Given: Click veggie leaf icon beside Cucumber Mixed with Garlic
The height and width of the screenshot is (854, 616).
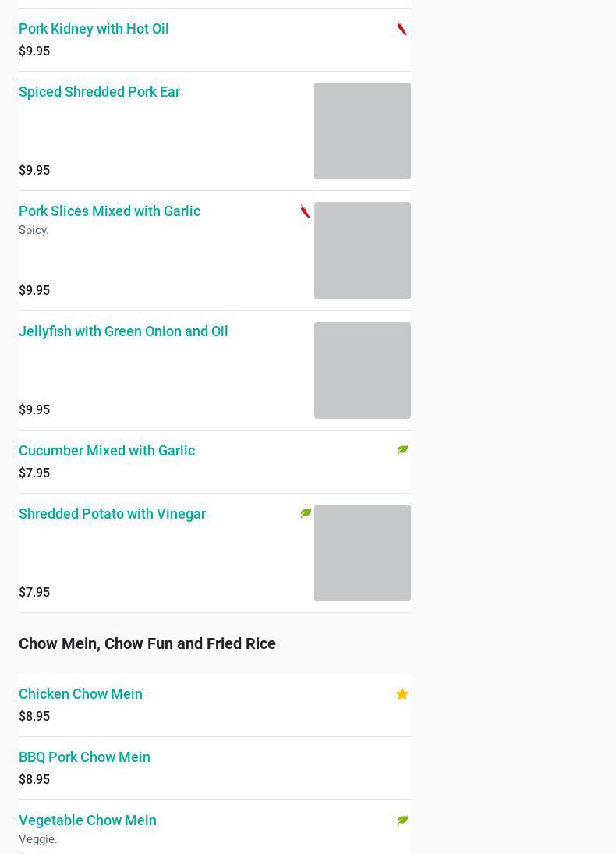Looking at the screenshot, I should pos(402,450).
